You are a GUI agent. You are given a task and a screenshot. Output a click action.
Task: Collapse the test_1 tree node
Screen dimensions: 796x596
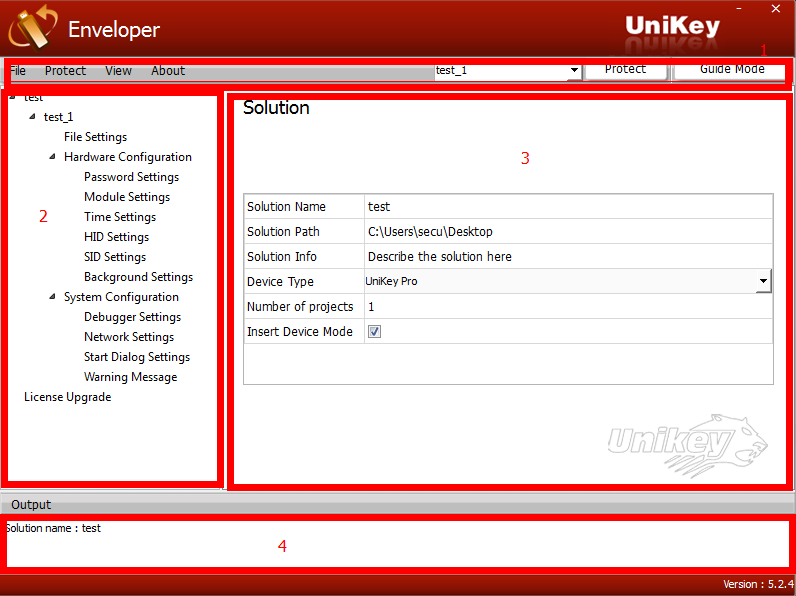pyautogui.click(x=32, y=117)
